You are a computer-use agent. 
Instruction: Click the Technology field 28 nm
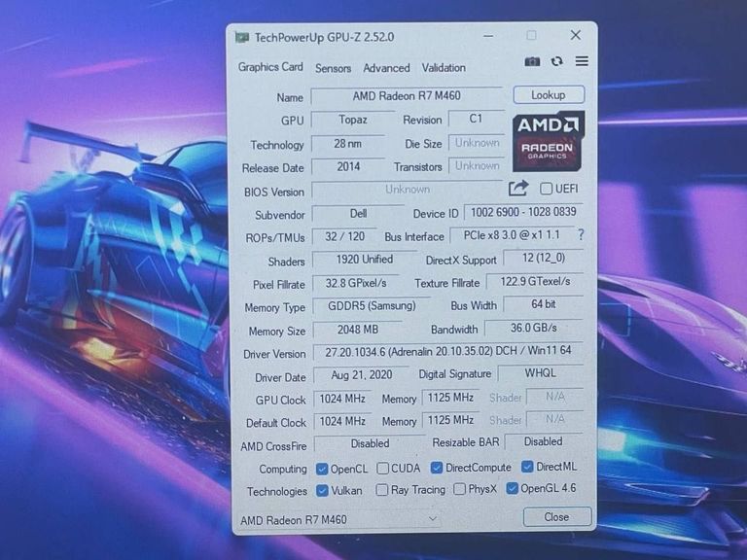pos(348,143)
